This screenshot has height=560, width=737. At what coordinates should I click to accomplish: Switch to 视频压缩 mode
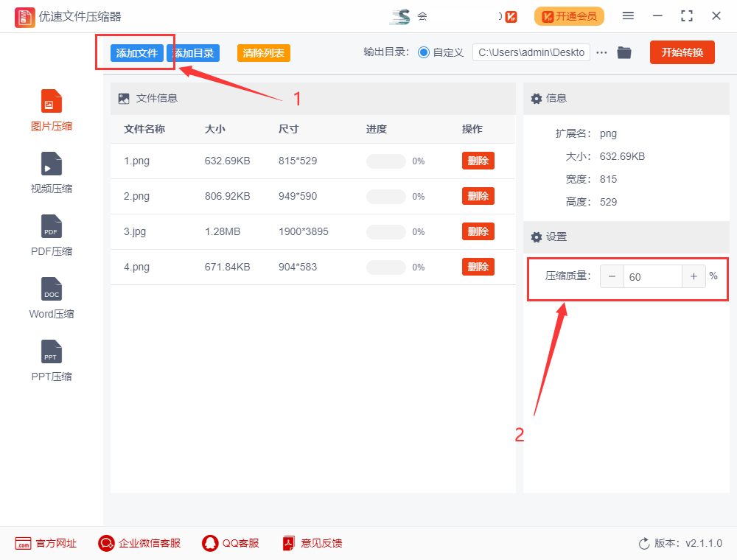click(51, 171)
